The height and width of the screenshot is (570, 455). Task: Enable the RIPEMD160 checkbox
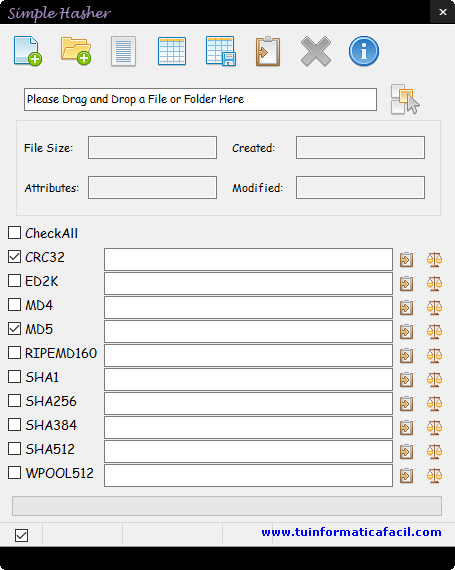click(15, 353)
